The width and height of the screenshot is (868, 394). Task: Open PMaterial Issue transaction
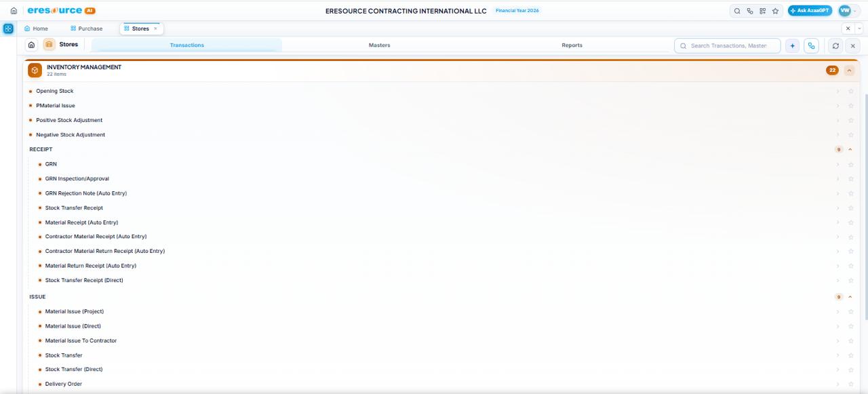pos(56,106)
